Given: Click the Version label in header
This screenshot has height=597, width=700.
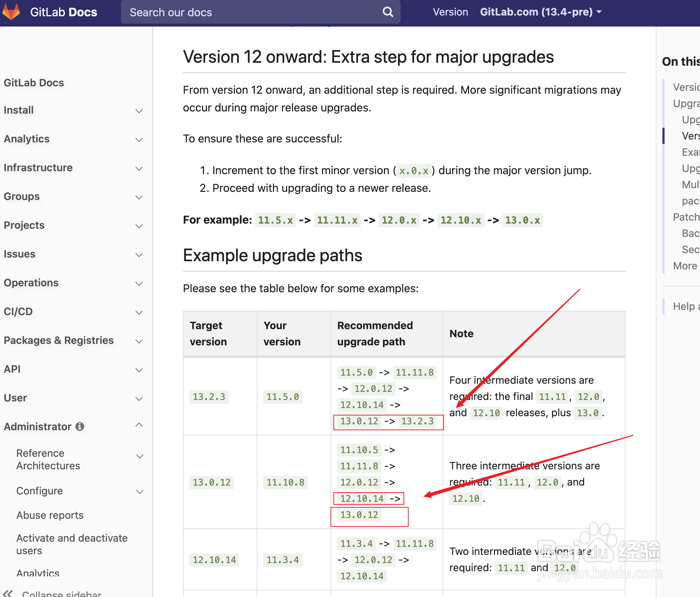Looking at the screenshot, I should [x=450, y=12].
